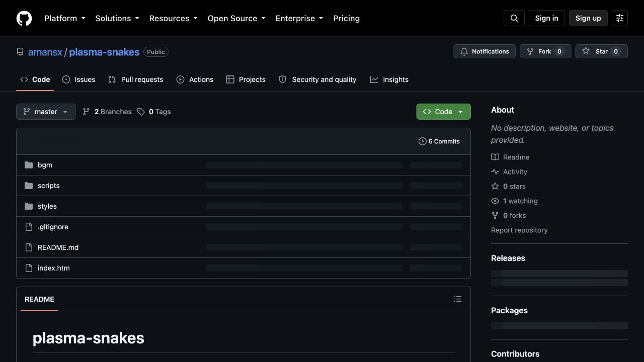Open the Releases heading link

pos(508,258)
